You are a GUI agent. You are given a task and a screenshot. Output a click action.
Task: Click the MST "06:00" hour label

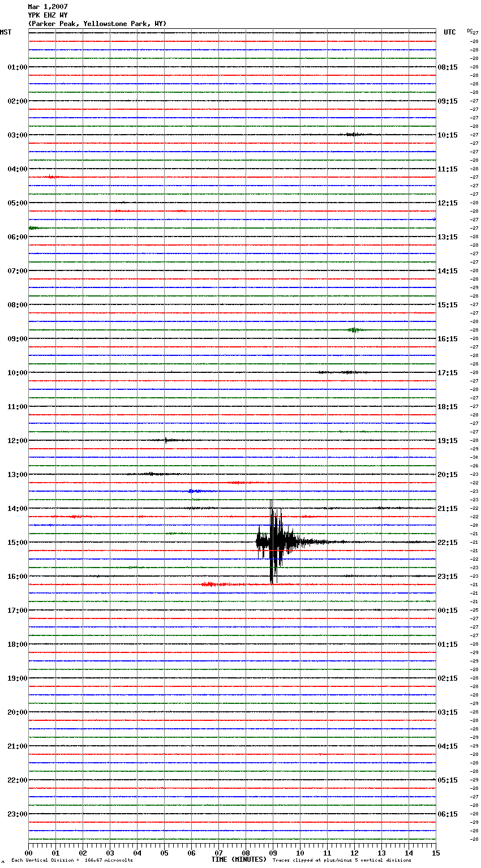[18, 237]
